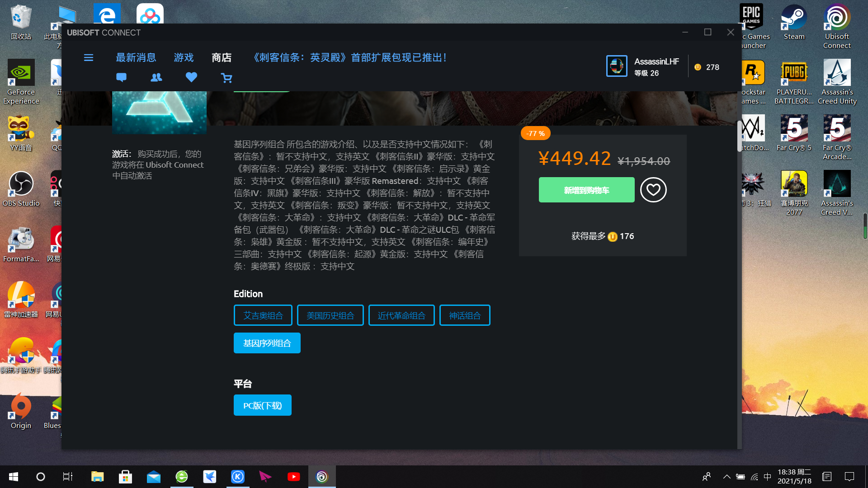This screenshot has height=488, width=868.
Task: Click the Units coin balance 278
Action: point(707,67)
